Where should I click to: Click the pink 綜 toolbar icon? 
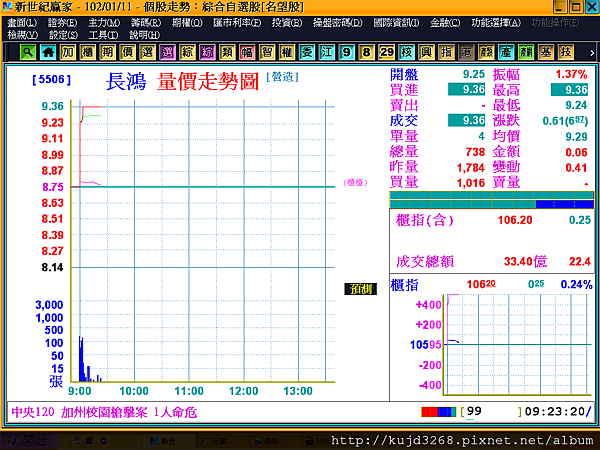[x=207, y=52]
